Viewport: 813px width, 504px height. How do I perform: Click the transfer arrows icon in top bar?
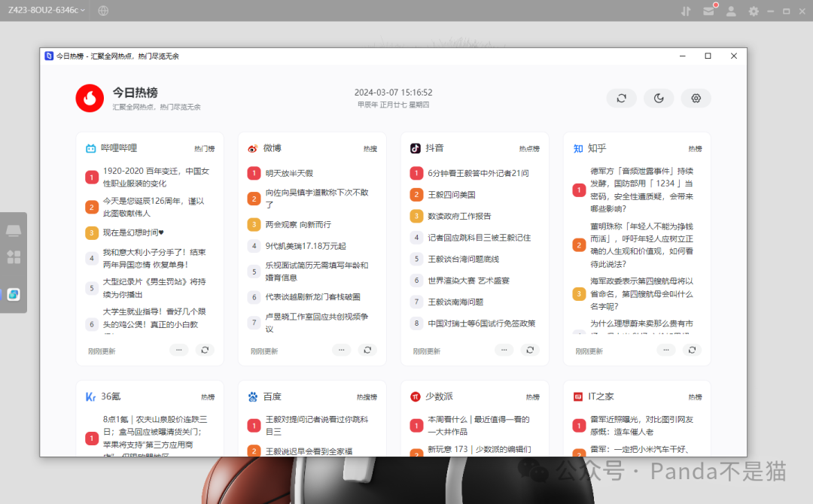pos(686,11)
